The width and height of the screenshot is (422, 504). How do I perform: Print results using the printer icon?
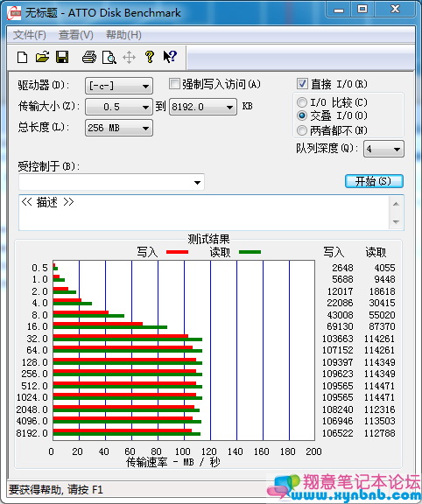coord(89,57)
